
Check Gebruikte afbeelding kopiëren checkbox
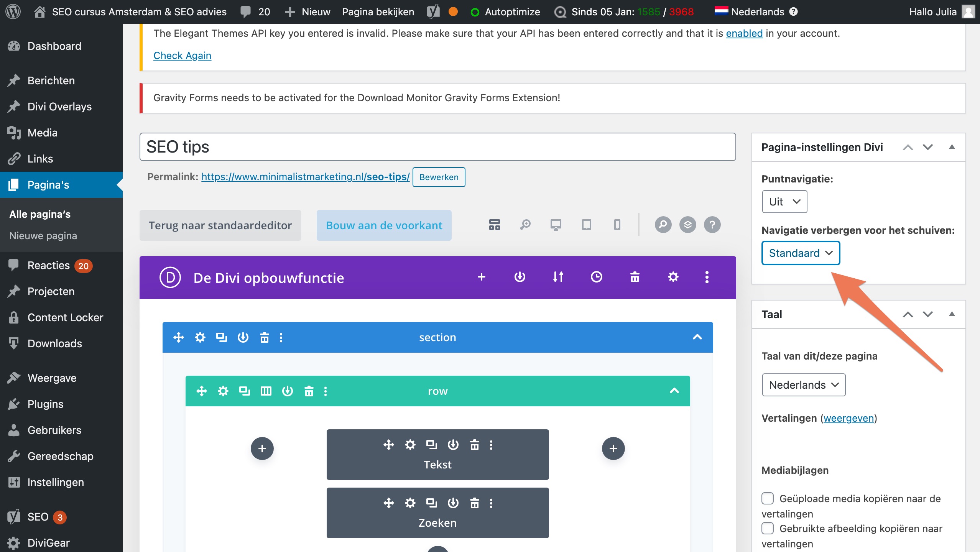tap(767, 528)
